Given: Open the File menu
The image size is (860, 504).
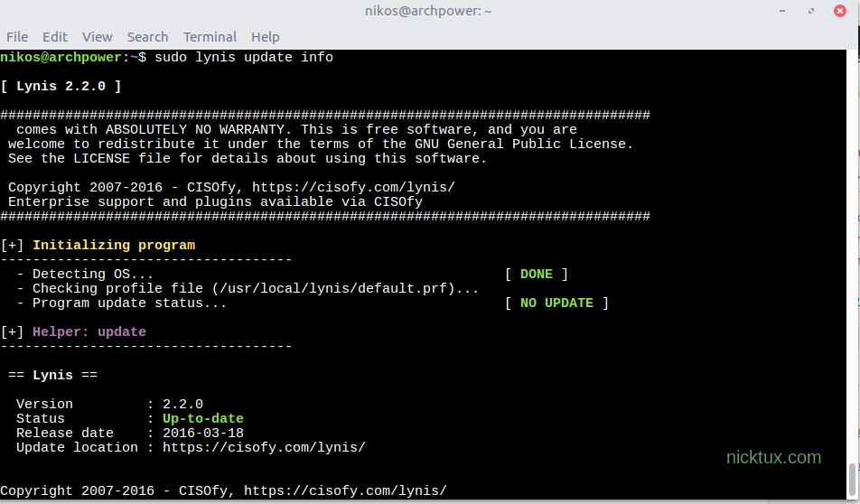Looking at the screenshot, I should coord(17,37).
